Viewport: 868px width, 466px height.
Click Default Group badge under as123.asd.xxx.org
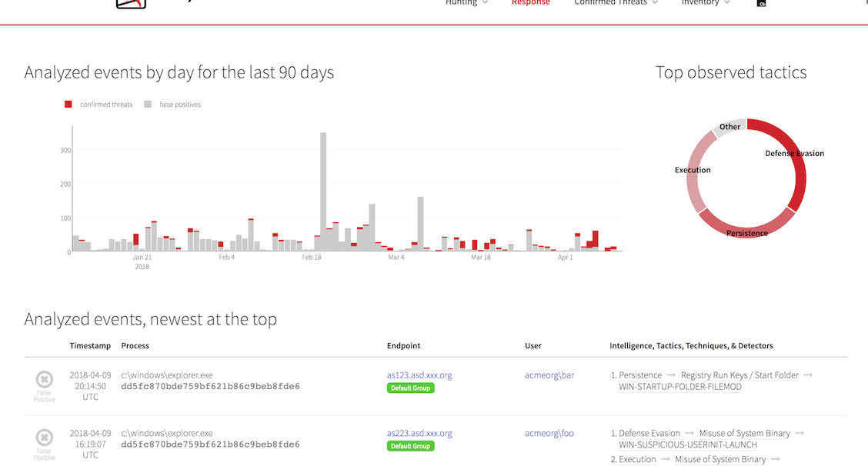[411, 388]
